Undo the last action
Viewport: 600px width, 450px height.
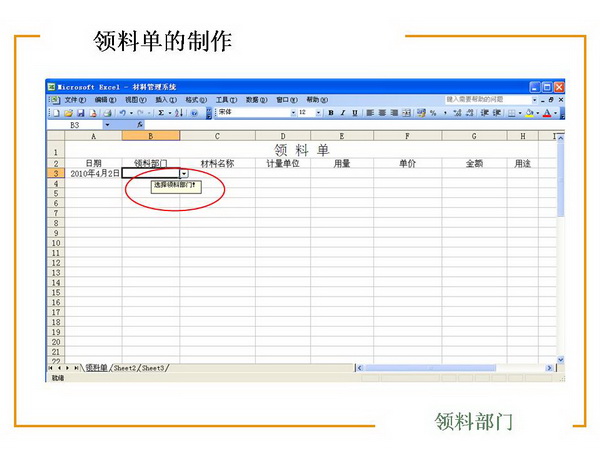point(122,113)
